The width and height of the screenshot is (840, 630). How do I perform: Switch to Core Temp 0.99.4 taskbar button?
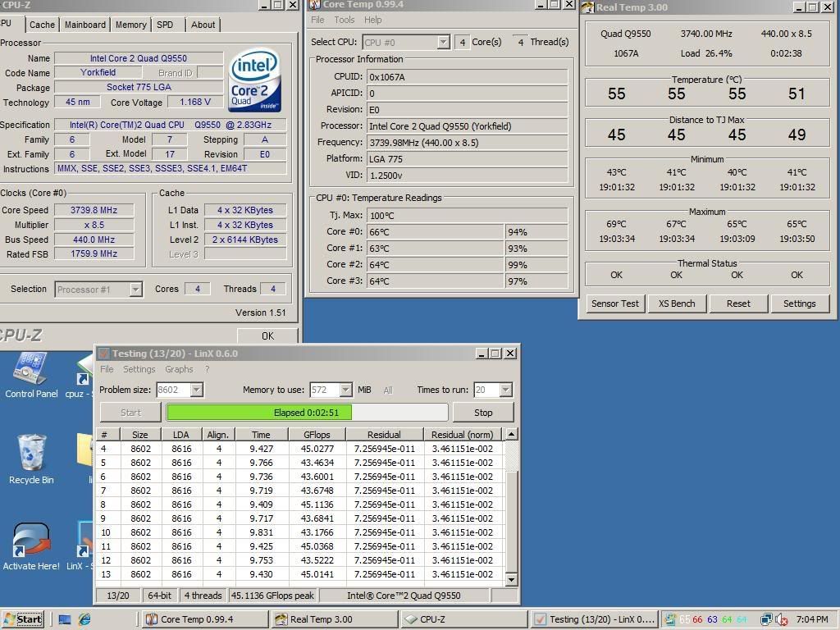point(205,619)
